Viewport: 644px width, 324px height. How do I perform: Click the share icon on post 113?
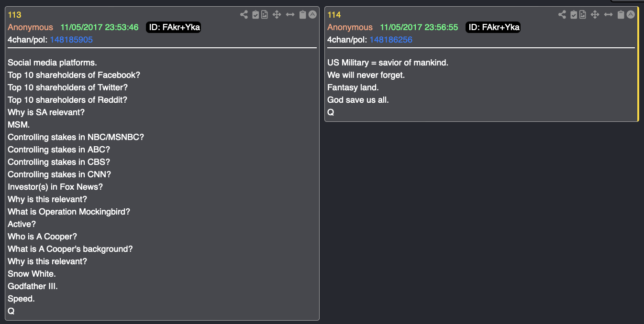pos(244,15)
